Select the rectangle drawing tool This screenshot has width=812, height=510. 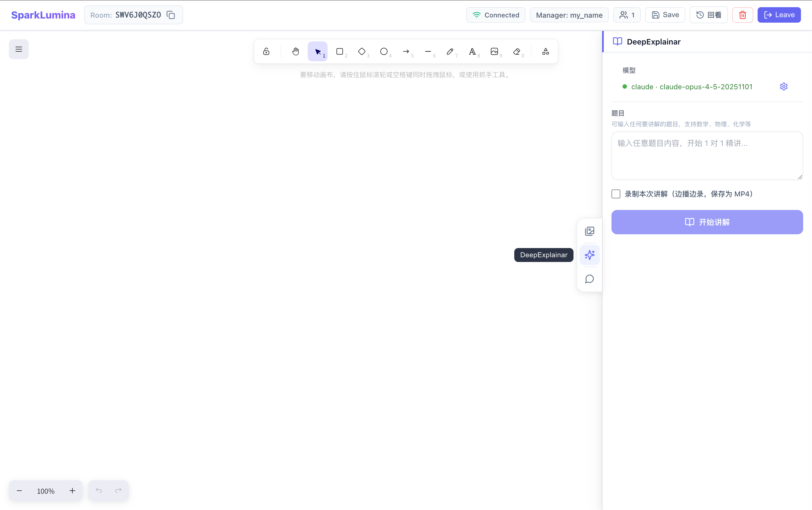pos(339,51)
